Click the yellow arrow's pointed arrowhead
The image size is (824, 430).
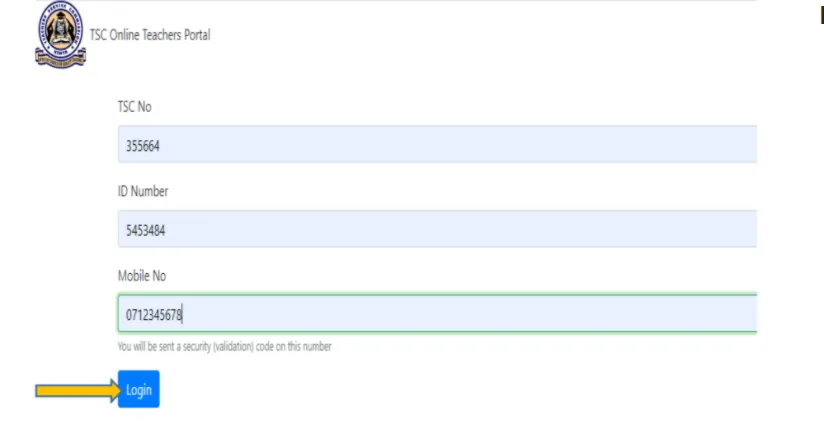[108, 390]
